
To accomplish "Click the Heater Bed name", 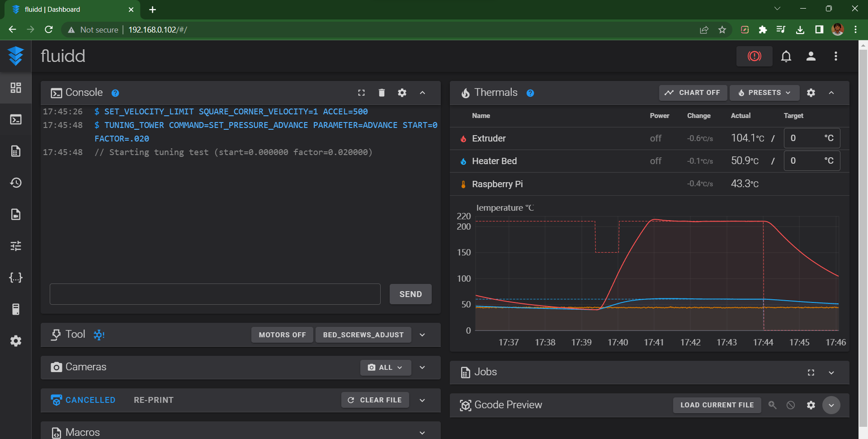I will [494, 161].
